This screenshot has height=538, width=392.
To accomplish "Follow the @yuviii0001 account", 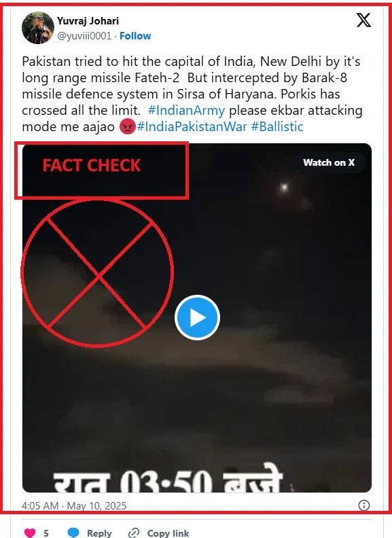I will tap(135, 36).
